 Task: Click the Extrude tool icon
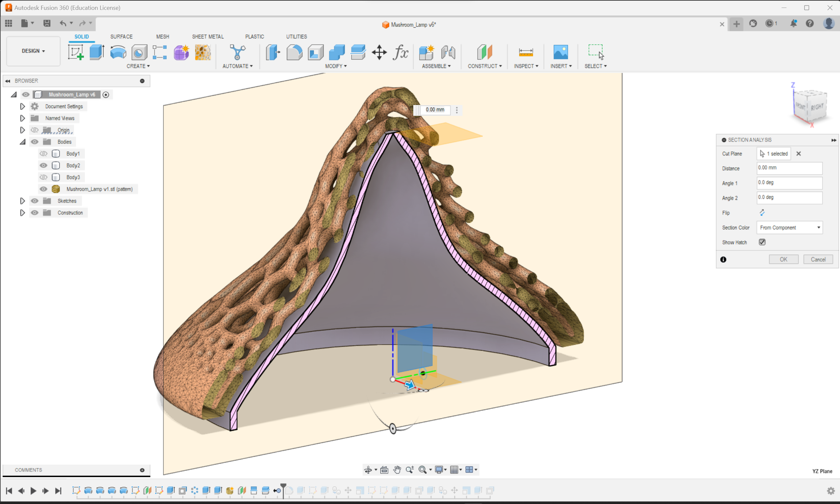(x=97, y=52)
